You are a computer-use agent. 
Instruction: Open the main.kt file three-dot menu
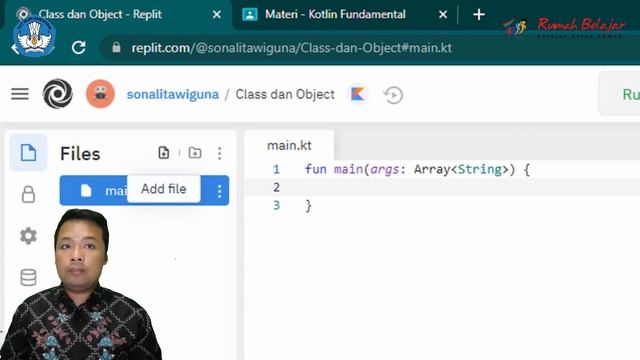click(x=220, y=191)
